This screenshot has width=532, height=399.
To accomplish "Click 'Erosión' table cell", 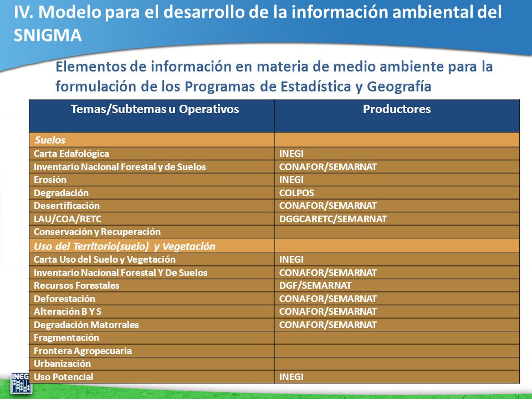I will pyautogui.click(x=152, y=180).
